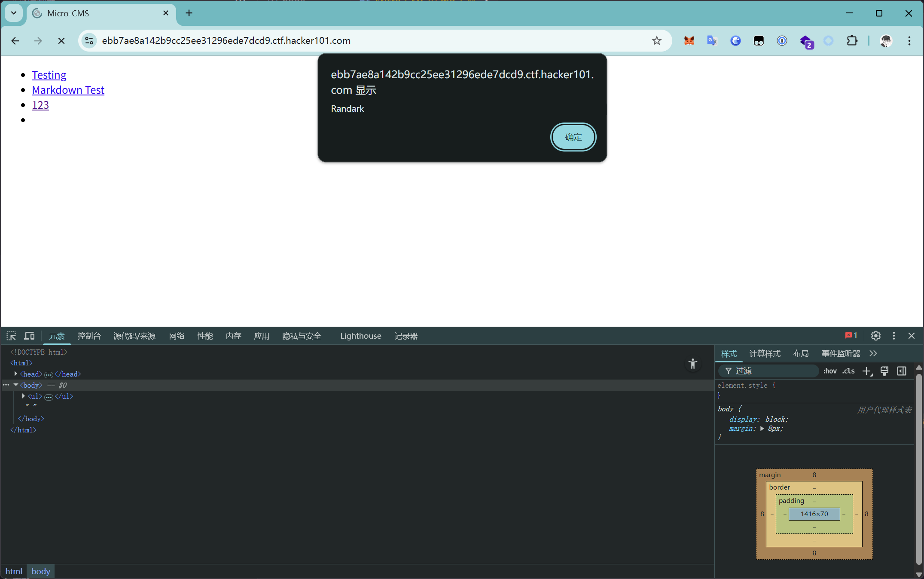Select the 元素 tab

57,336
